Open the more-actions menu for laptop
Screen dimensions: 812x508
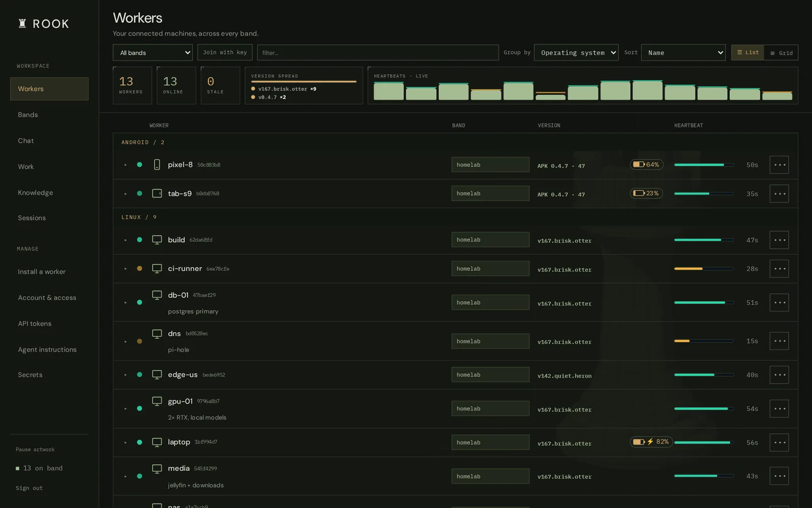pos(779,442)
